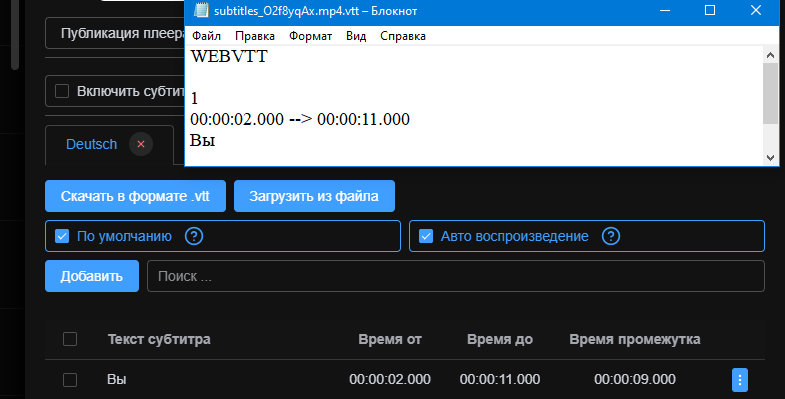Open three-dot actions menu for subtitle Вы
The height and width of the screenshot is (399, 785).
(739, 379)
